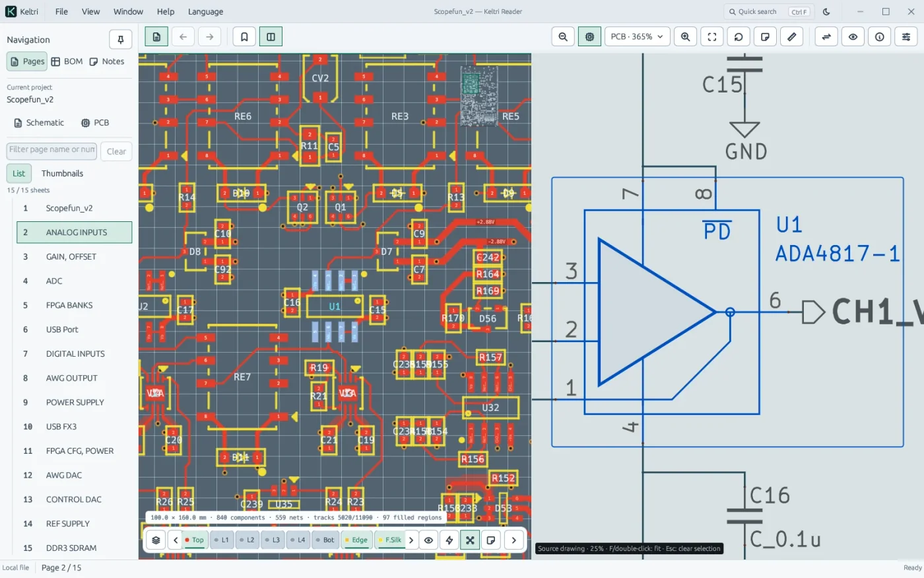Screen dimensions: 924x578
Task: Switch page list to Thumbnails
Action: pos(62,174)
